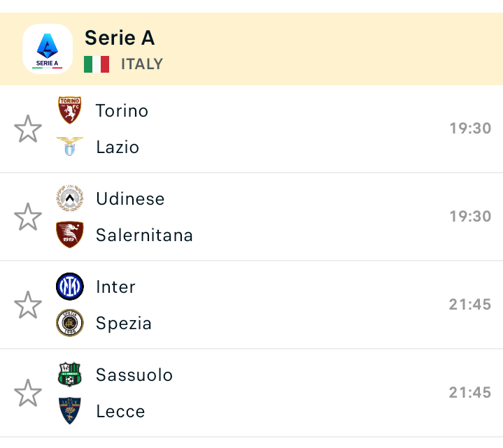Click the Salernitana team name
Image resolution: width=503 pixels, height=448 pixels.
144,235
